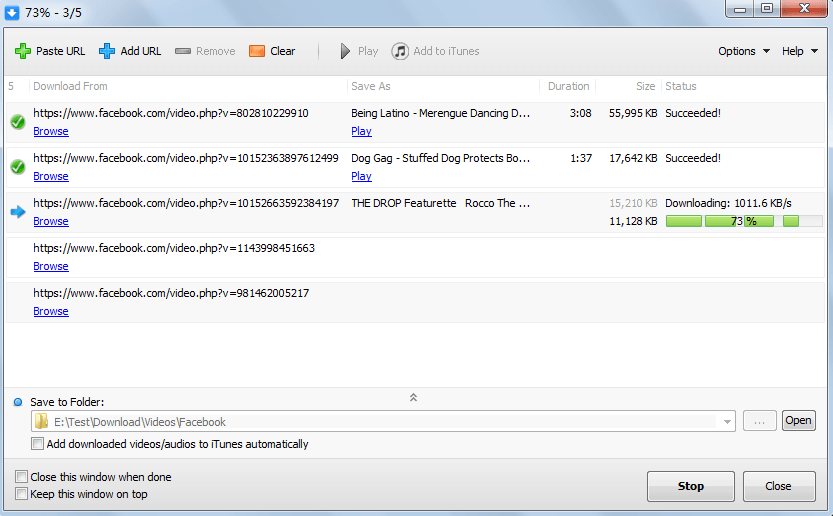833x516 pixels.
Task: Click the Add URL label
Action: pos(141,51)
